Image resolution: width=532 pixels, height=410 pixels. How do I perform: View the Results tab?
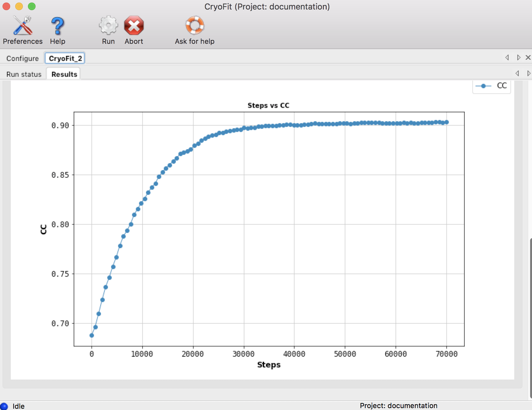[x=63, y=74]
